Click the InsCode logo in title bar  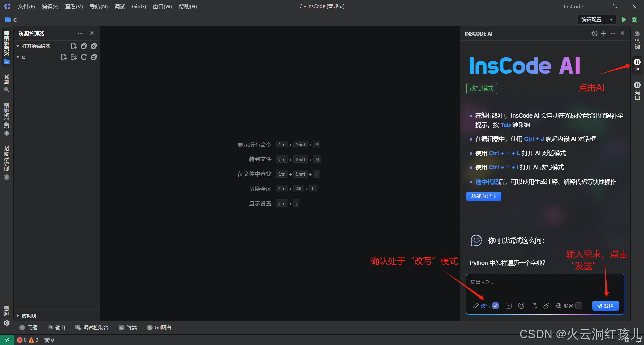click(x=7, y=6)
